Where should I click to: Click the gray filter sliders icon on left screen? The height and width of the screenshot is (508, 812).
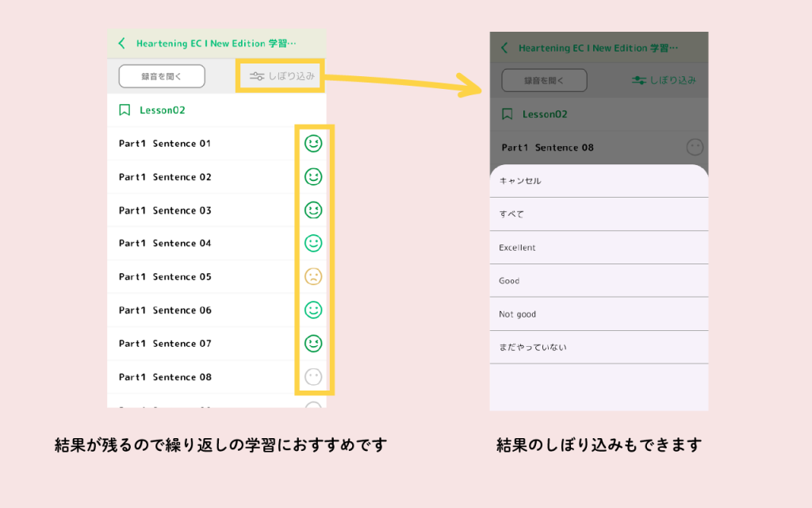tap(256, 76)
